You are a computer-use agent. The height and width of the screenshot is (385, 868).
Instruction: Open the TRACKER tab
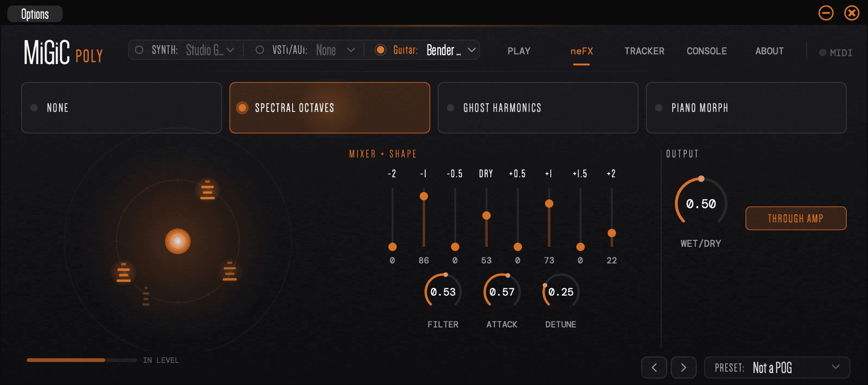644,51
